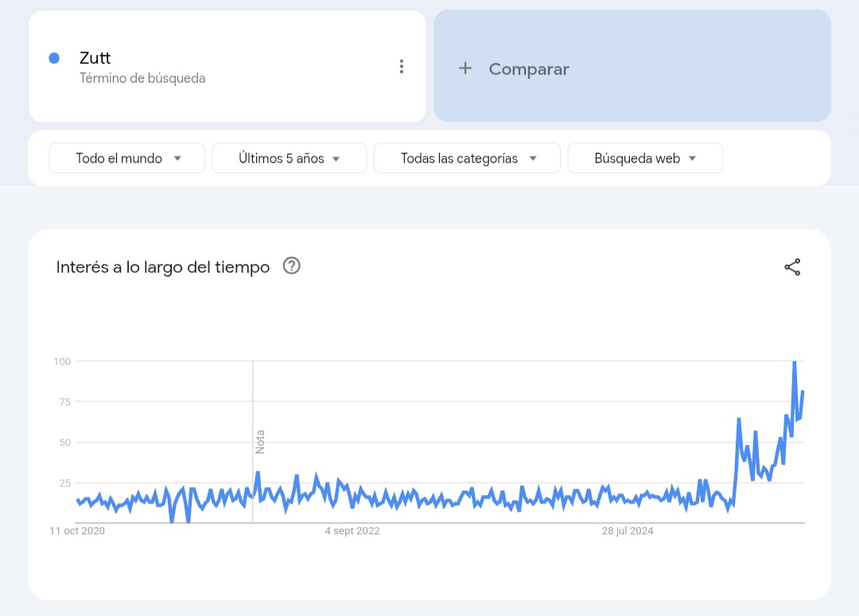Click the plus icon beside Comparar

465,68
